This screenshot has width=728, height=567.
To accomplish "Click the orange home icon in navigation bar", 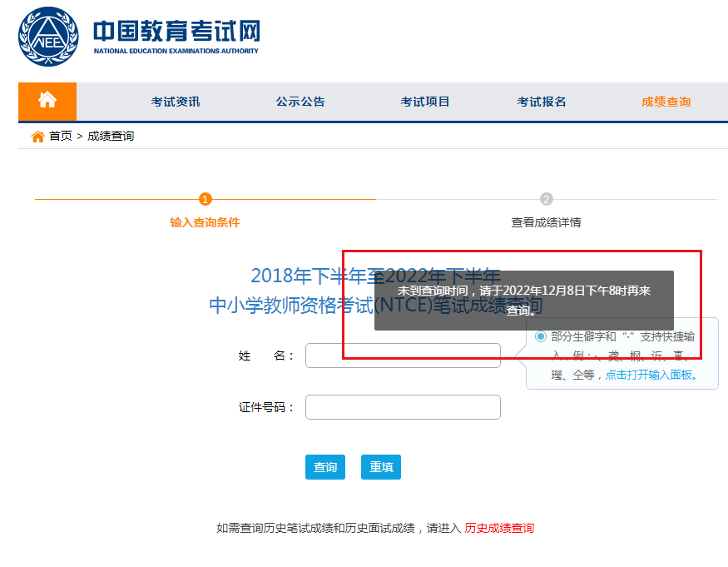I will pos(47,101).
